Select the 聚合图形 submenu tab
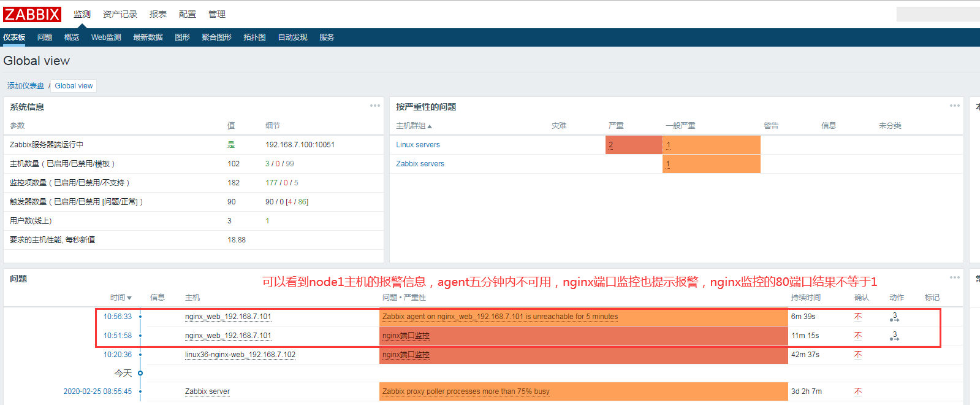 217,37
